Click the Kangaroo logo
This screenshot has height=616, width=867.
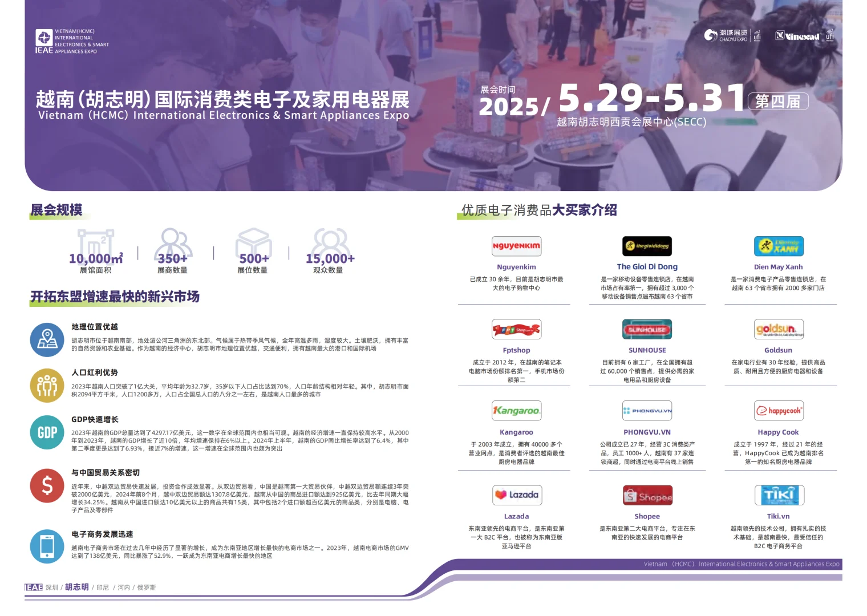point(516,411)
